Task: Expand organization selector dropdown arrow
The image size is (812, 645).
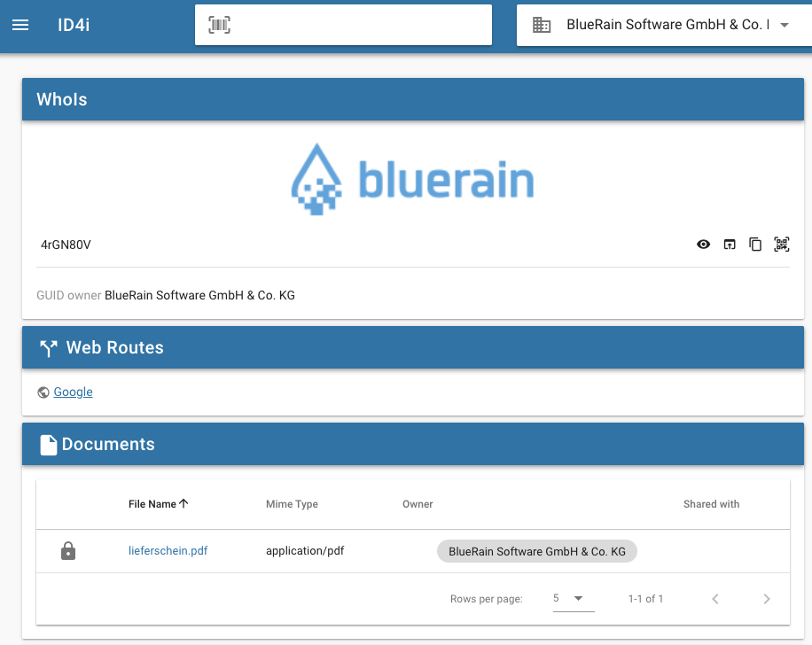Action: 785,25
